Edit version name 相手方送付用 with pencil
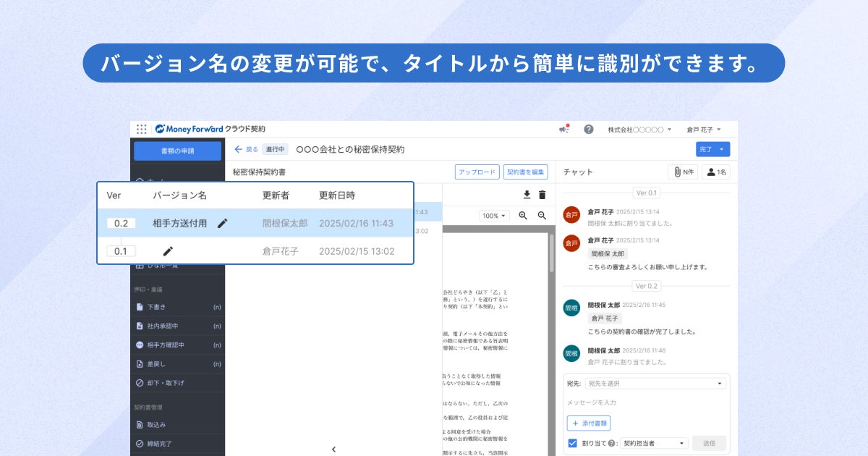 coord(223,224)
